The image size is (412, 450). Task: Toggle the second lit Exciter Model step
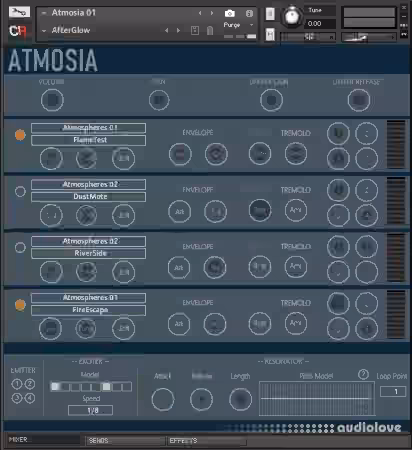click(106, 387)
